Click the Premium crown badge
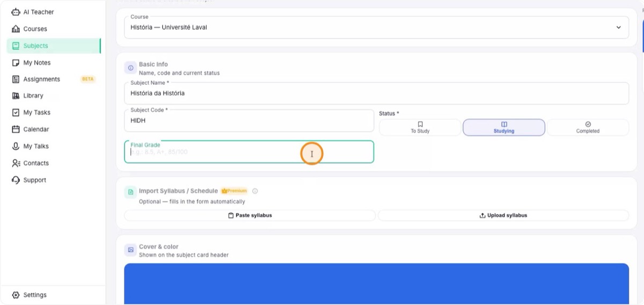 coord(234,191)
